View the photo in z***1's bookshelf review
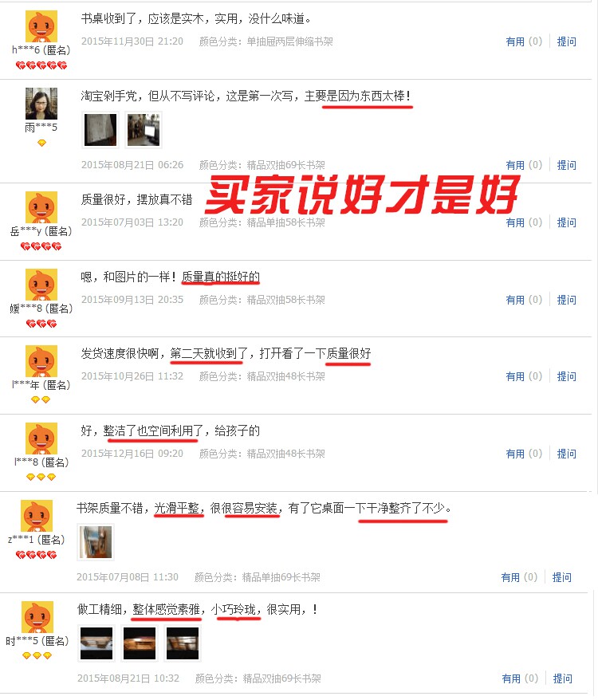 (x=96, y=542)
